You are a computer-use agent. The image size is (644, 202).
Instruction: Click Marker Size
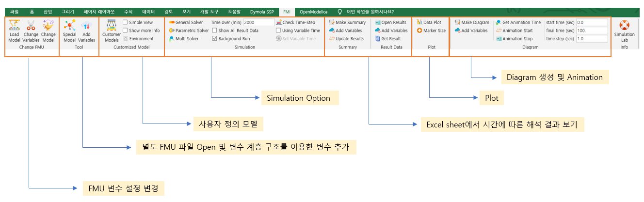[x=431, y=31]
